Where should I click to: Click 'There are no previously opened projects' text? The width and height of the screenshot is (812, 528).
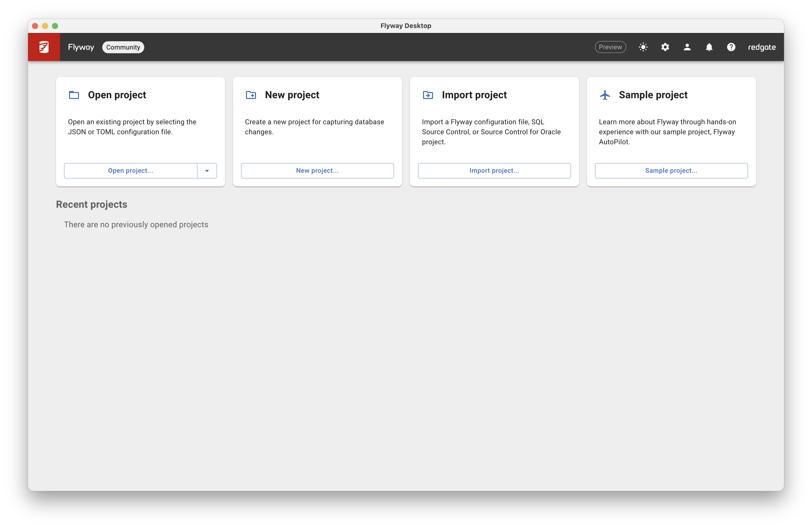pyautogui.click(x=136, y=224)
